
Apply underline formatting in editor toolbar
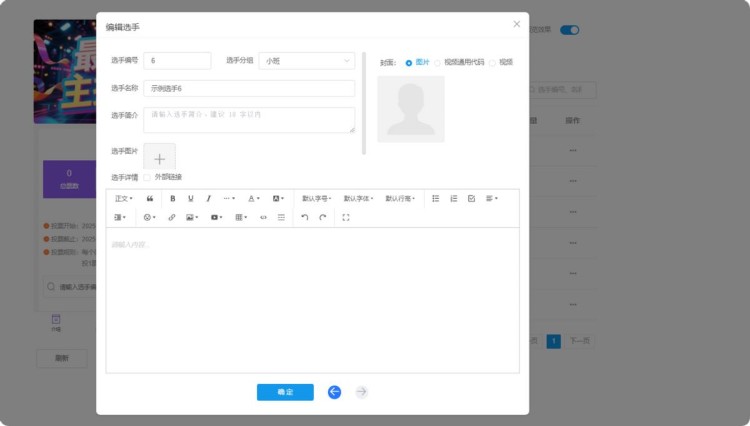pyautogui.click(x=190, y=199)
